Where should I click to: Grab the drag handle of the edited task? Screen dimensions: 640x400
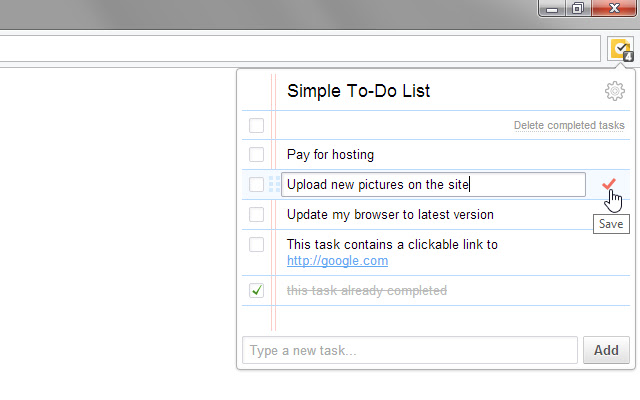[274, 184]
